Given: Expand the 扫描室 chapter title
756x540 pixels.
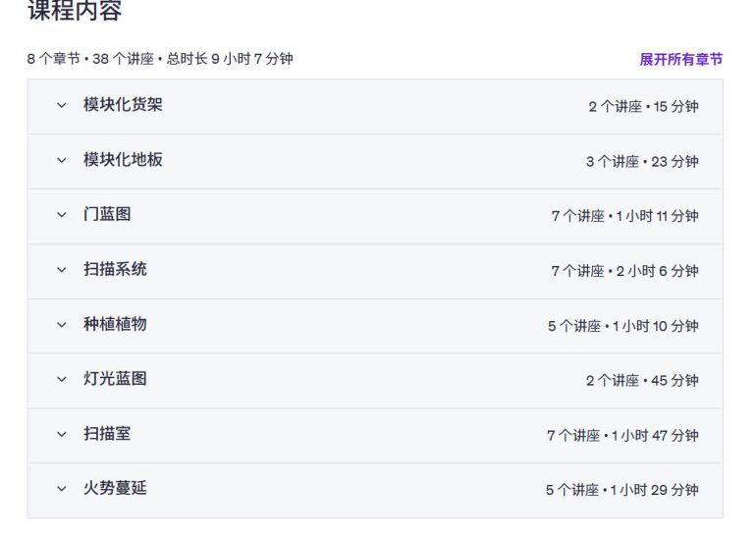Looking at the screenshot, I should click(107, 434).
